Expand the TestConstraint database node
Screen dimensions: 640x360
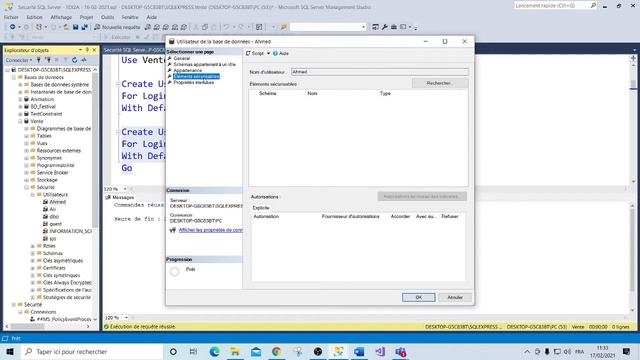[20, 114]
